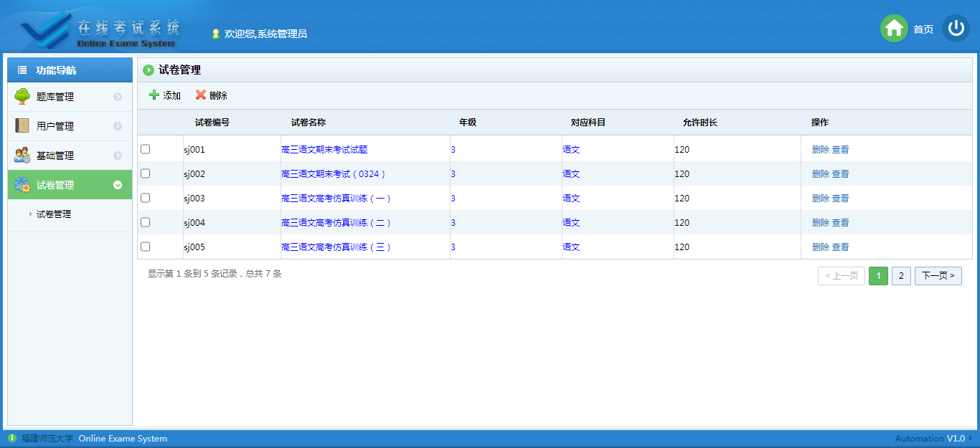The width and height of the screenshot is (980, 448).
Task: Click the green plus add icon
Action: coord(154,95)
